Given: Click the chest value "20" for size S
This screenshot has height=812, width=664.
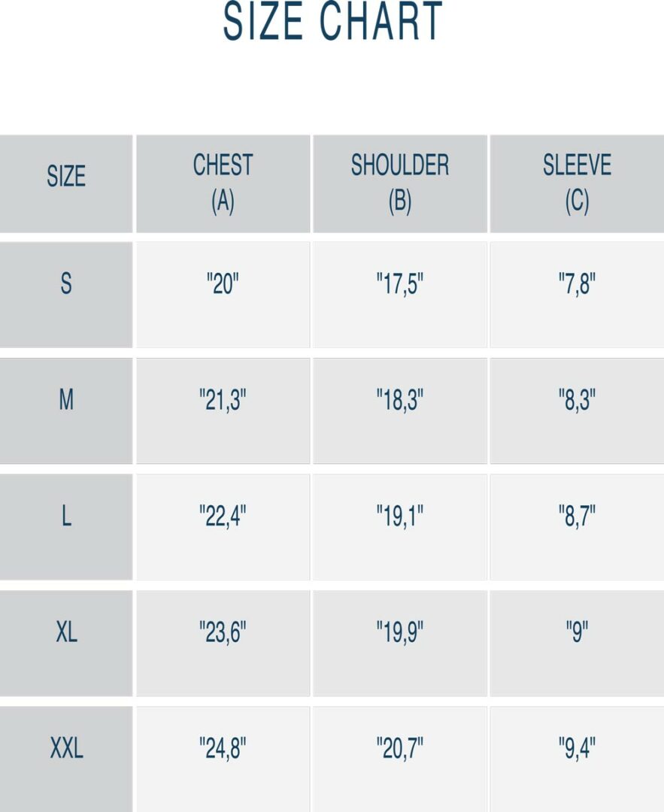Looking at the screenshot, I should [x=223, y=295].
